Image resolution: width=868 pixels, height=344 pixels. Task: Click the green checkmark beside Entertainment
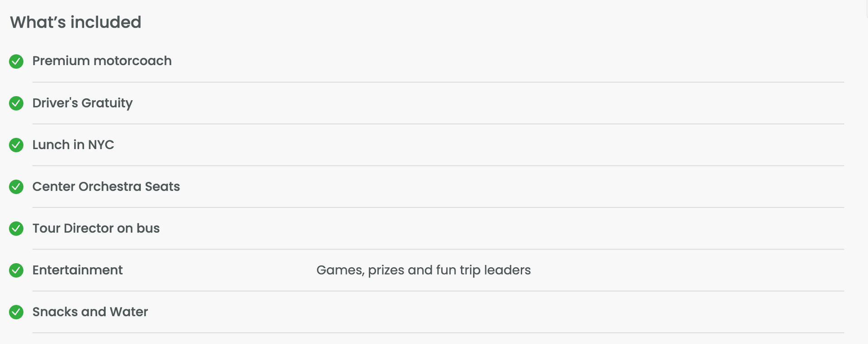click(x=16, y=270)
